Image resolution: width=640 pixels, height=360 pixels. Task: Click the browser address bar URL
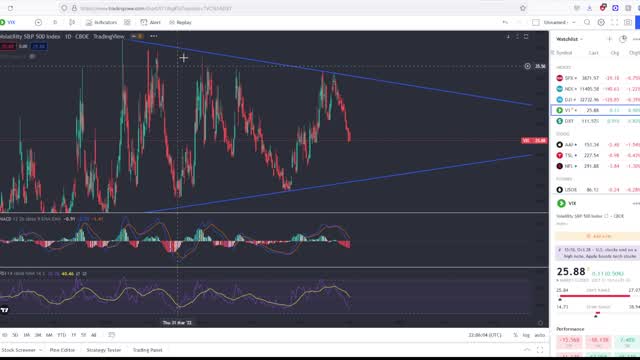156,8
